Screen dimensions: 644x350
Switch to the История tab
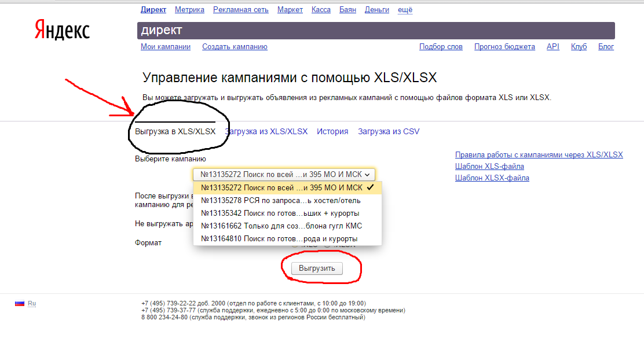click(332, 131)
